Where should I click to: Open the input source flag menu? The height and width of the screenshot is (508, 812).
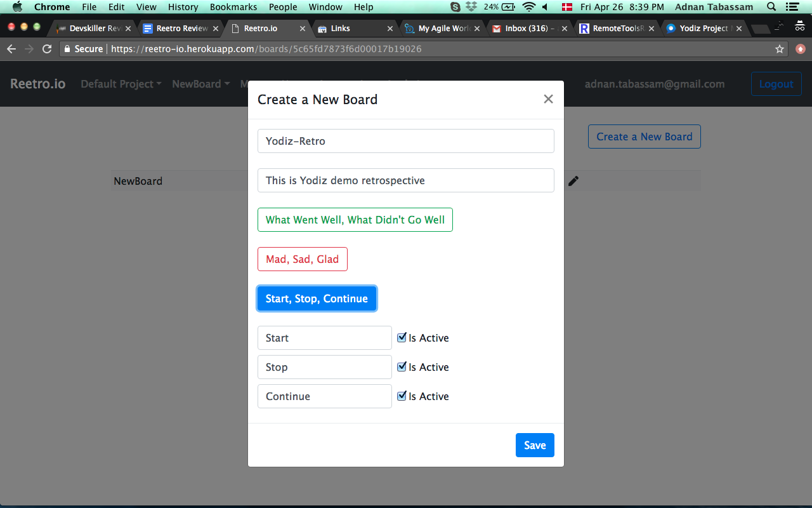566,7
